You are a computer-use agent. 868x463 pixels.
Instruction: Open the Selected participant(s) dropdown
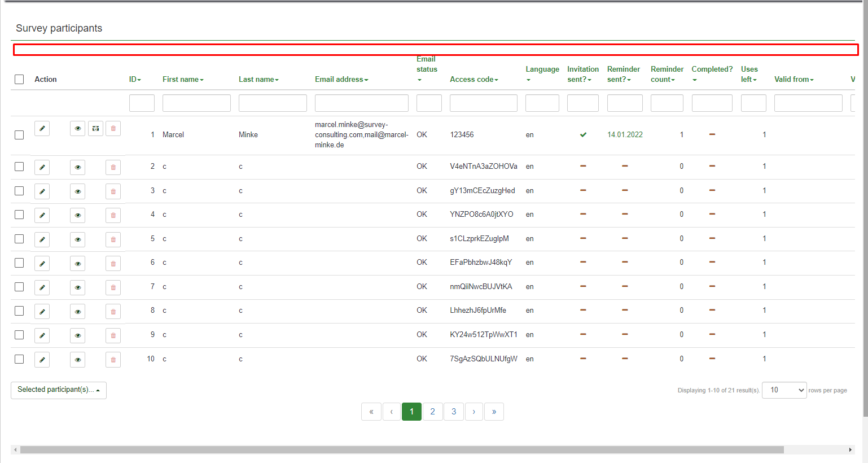(x=59, y=390)
